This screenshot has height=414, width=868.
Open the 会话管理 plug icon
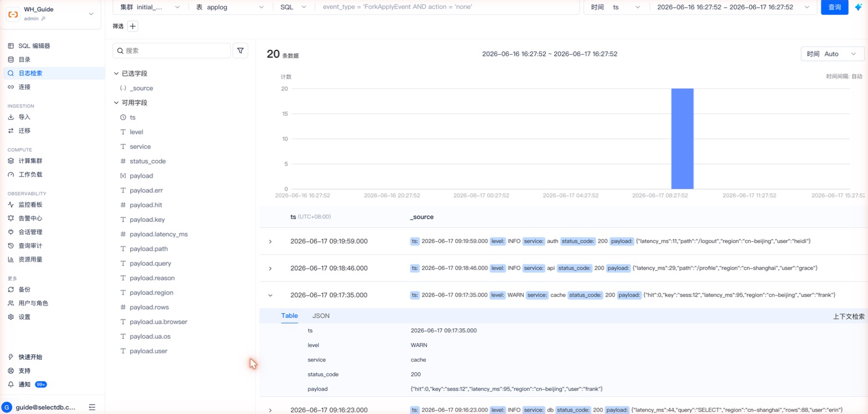[11, 232]
